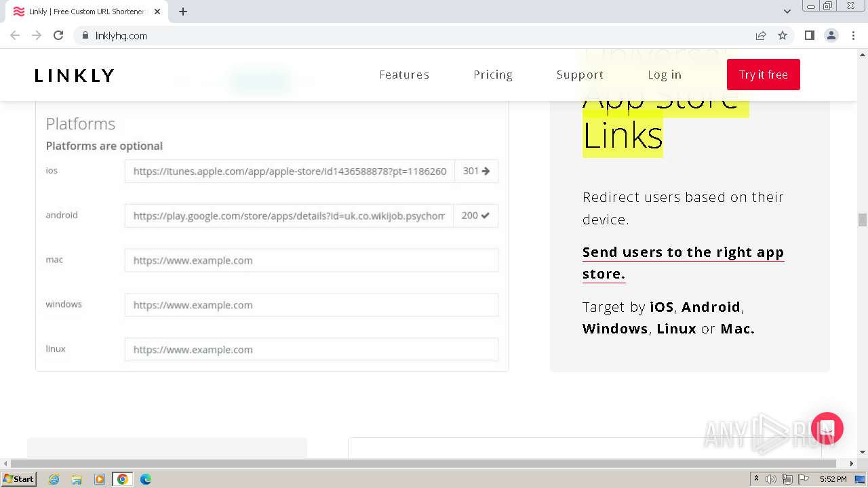Click the show desktop button

pos(860,479)
